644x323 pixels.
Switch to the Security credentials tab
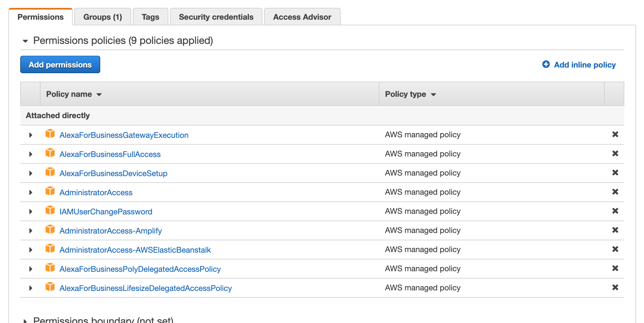[216, 17]
